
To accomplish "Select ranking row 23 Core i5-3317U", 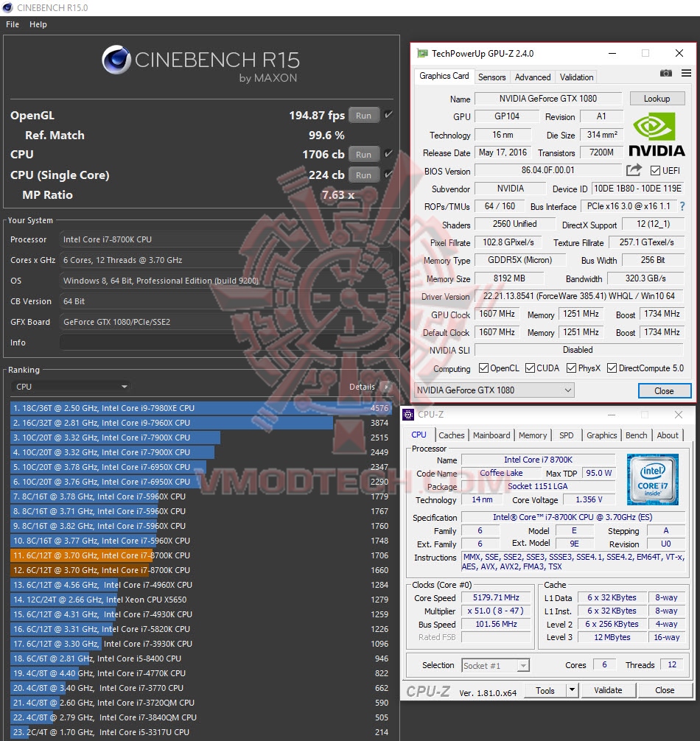I will pos(200,732).
